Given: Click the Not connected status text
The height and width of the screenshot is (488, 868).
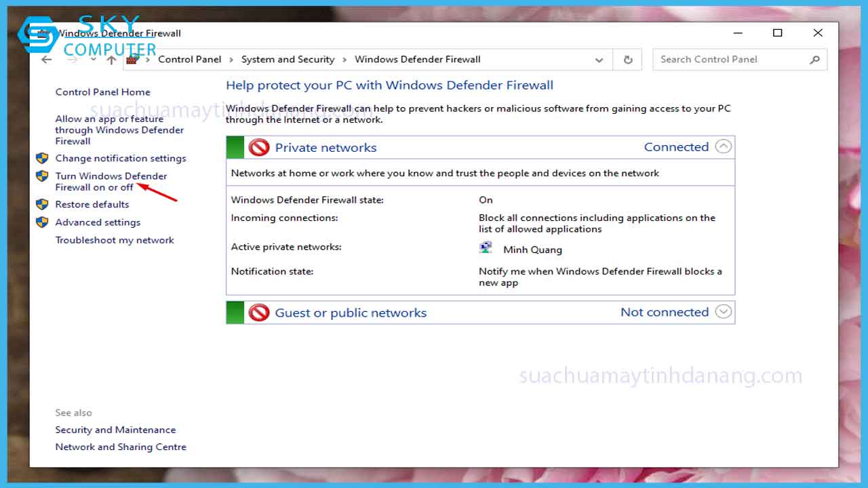Looking at the screenshot, I should [x=665, y=312].
